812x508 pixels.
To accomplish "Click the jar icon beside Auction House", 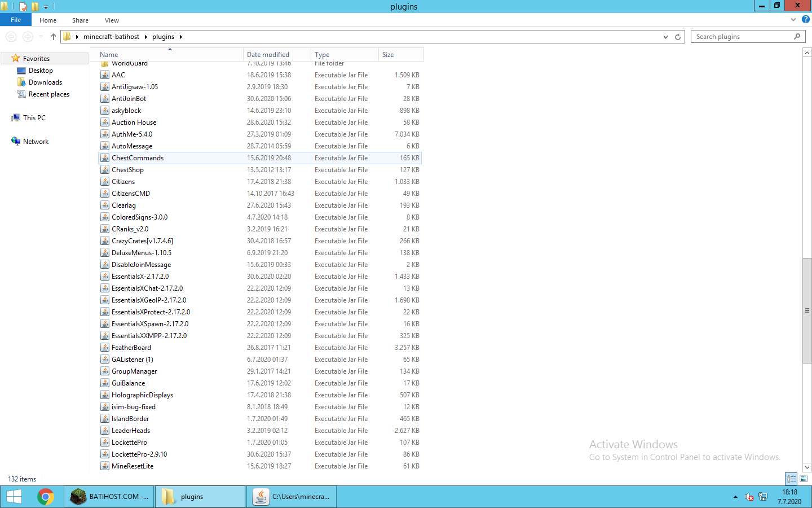I will (x=105, y=122).
